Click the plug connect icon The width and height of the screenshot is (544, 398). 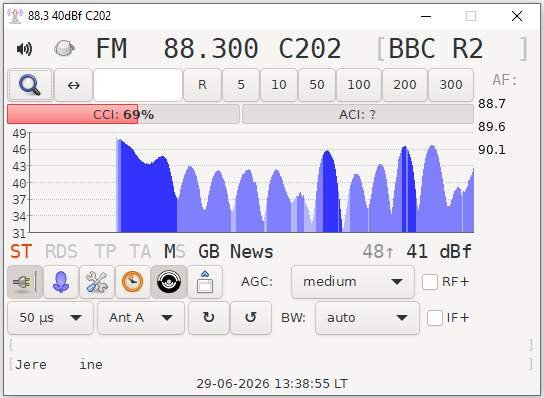click(x=25, y=282)
